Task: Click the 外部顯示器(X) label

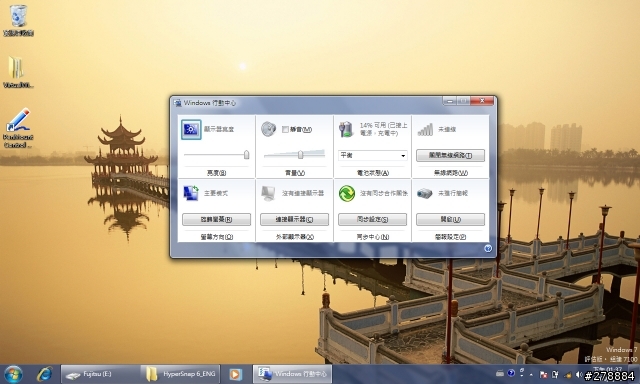Action: [x=294, y=237]
